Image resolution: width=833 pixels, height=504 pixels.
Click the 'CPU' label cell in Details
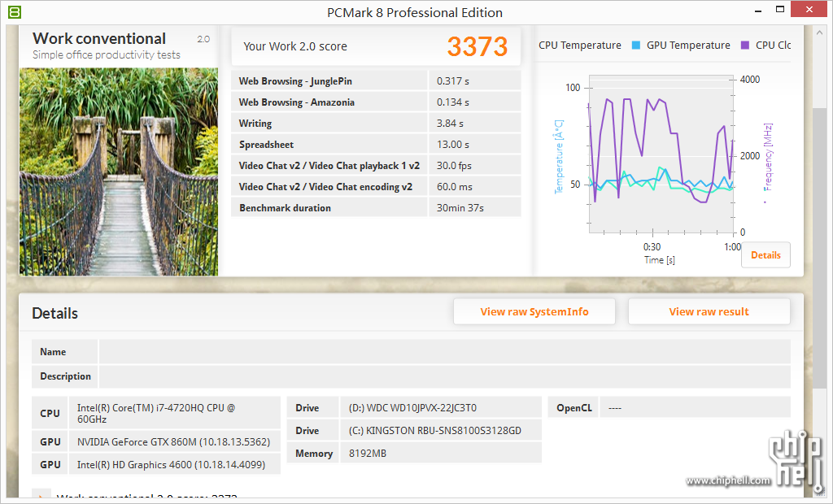pos(50,413)
